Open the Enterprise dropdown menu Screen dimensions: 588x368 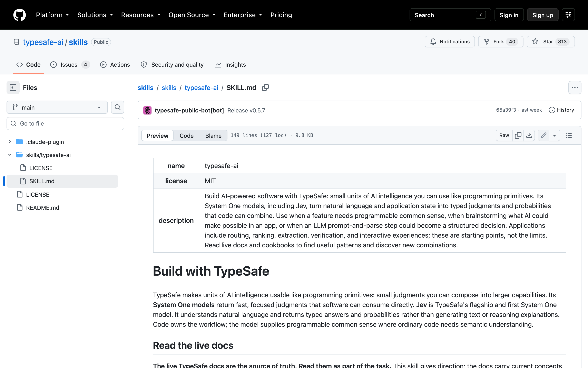243,15
